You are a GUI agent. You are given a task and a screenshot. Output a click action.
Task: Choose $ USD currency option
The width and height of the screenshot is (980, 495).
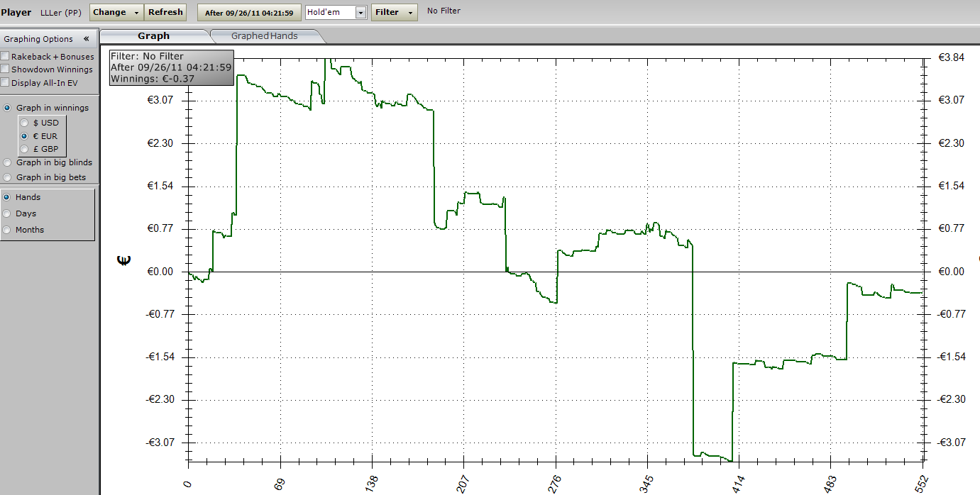pyautogui.click(x=26, y=123)
